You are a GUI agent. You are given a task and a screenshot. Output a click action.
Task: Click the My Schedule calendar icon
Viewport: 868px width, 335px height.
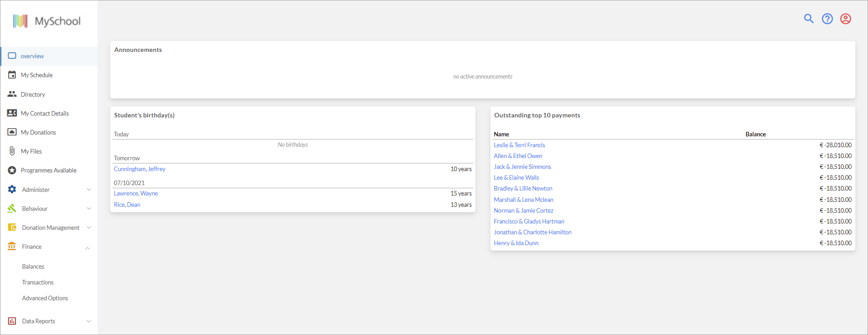click(12, 75)
